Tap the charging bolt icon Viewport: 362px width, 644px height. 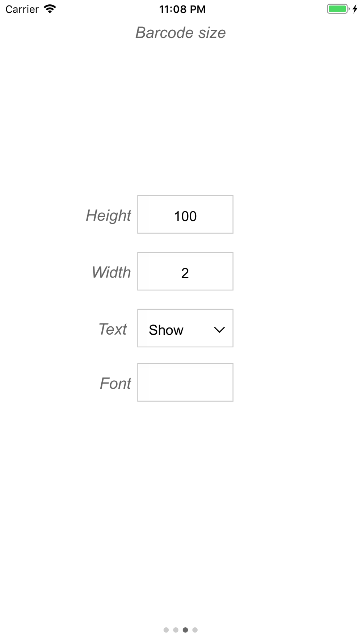pyautogui.click(x=355, y=9)
